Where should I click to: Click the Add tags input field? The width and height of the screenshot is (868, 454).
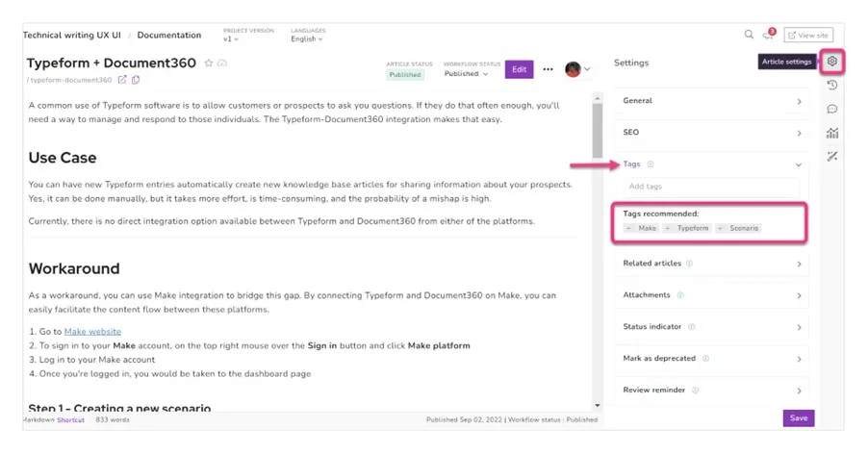(711, 187)
